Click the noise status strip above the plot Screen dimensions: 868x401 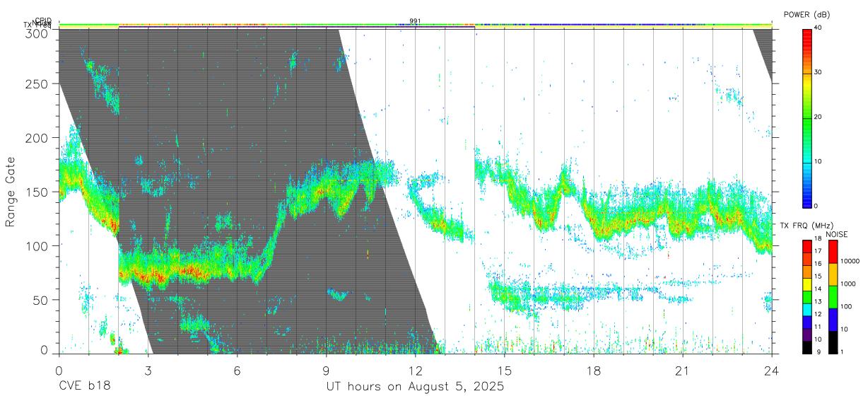(x=415, y=24)
